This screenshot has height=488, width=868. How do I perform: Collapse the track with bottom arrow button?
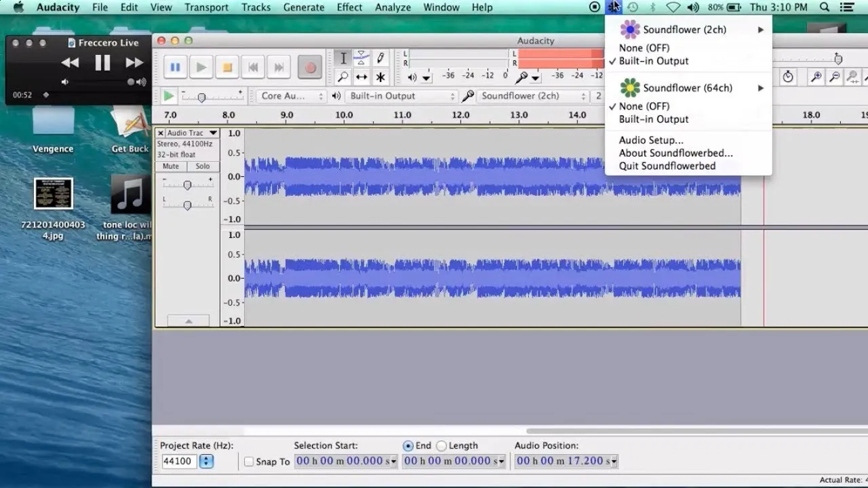pyautogui.click(x=189, y=321)
